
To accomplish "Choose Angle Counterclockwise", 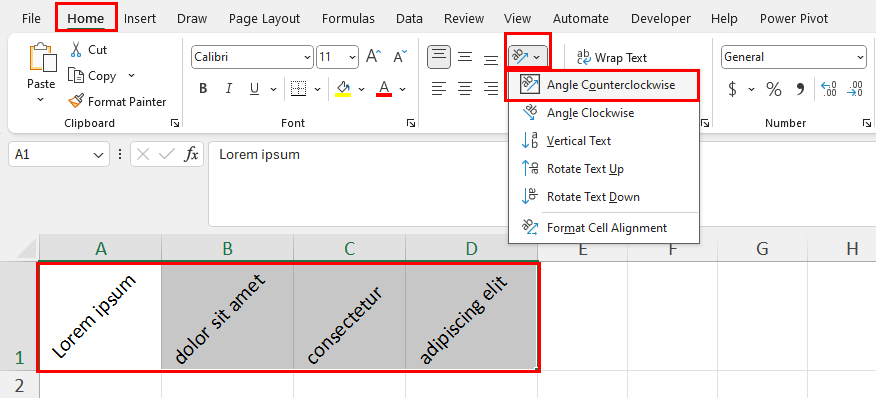I will pos(602,85).
